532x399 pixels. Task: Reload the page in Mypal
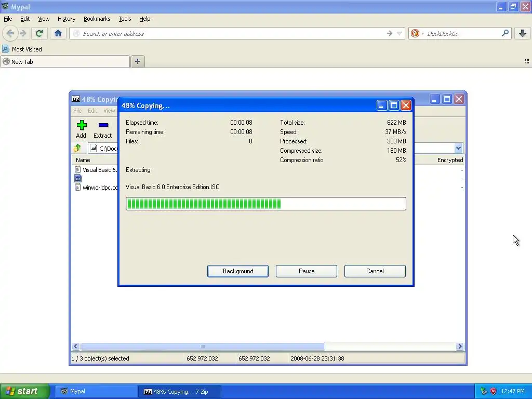point(39,33)
